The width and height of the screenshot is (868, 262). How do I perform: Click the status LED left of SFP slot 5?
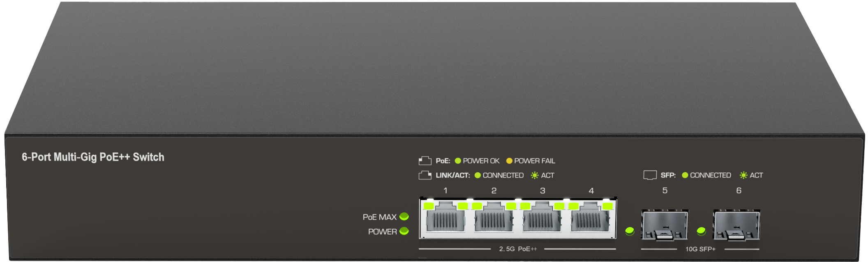(x=630, y=231)
